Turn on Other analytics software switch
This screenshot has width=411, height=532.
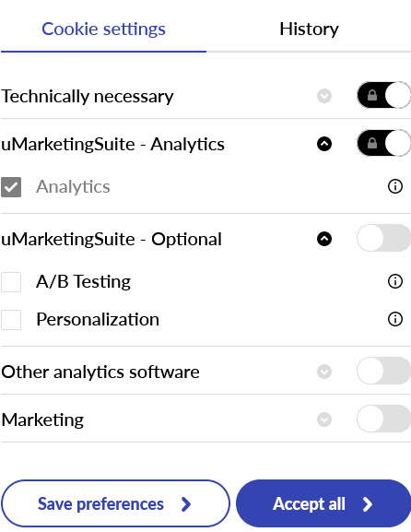coord(384,371)
